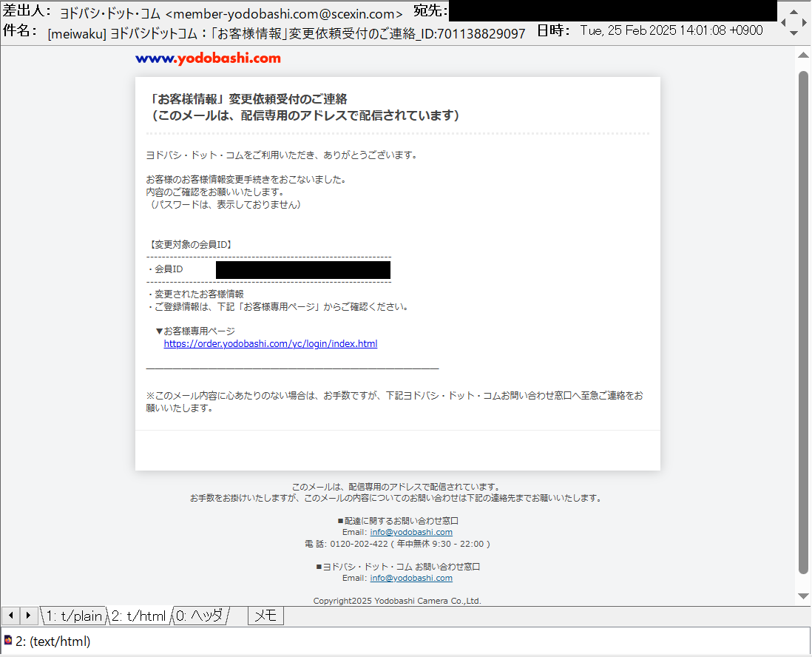Click the ▼お客様専用ページ text

click(195, 331)
